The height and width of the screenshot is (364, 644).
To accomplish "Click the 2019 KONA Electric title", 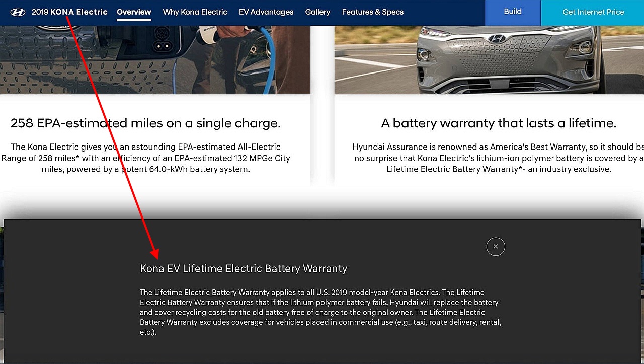I will [x=69, y=12].
